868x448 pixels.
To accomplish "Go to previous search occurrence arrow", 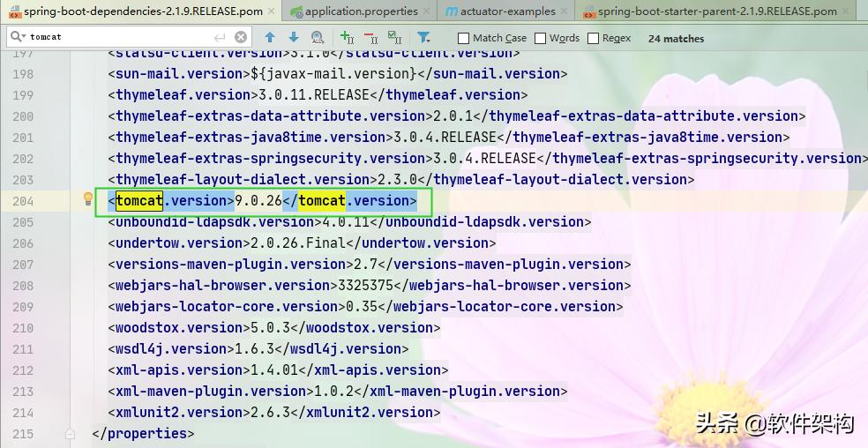I will pyautogui.click(x=270, y=37).
